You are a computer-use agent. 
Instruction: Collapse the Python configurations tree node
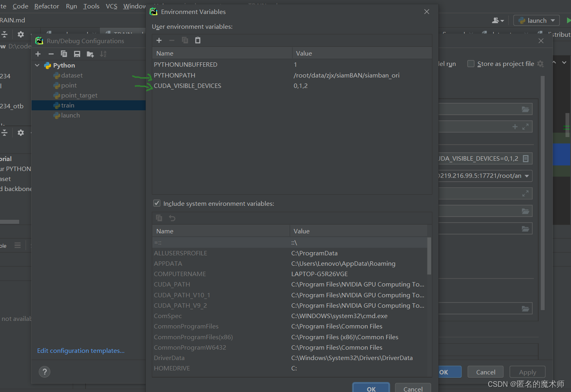[37, 65]
